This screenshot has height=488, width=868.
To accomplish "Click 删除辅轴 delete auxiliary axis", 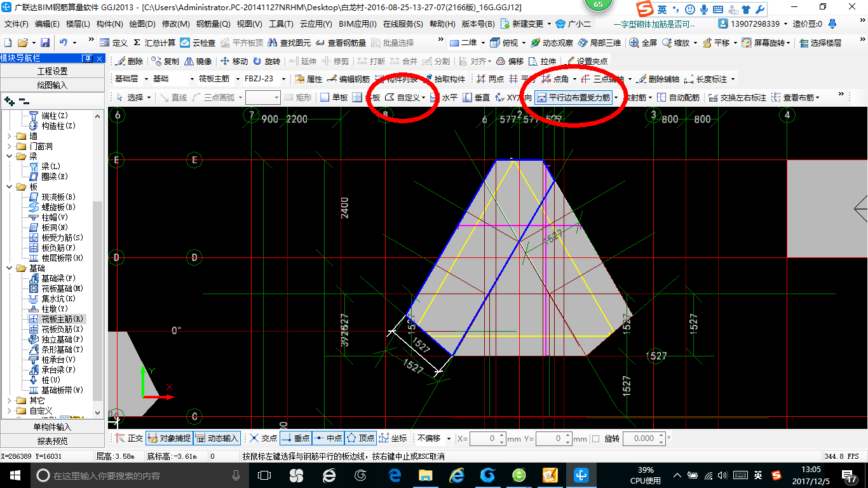I will point(658,79).
